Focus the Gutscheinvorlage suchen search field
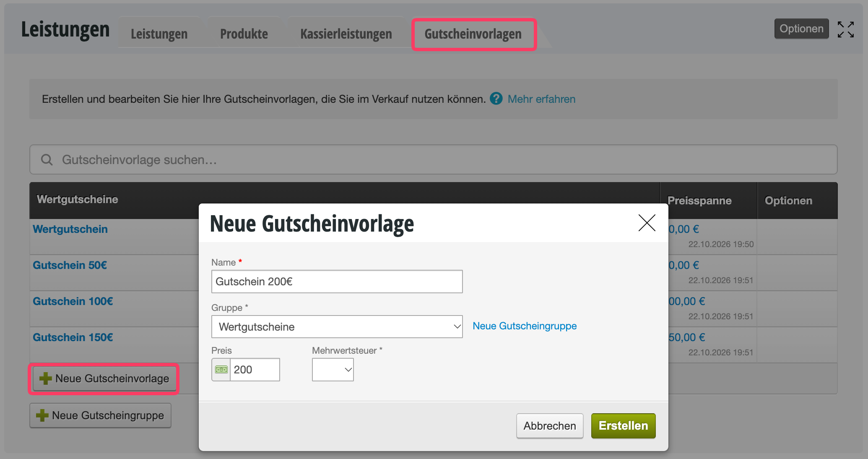The width and height of the screenshot is (868, 459). [x=433, y=159]
